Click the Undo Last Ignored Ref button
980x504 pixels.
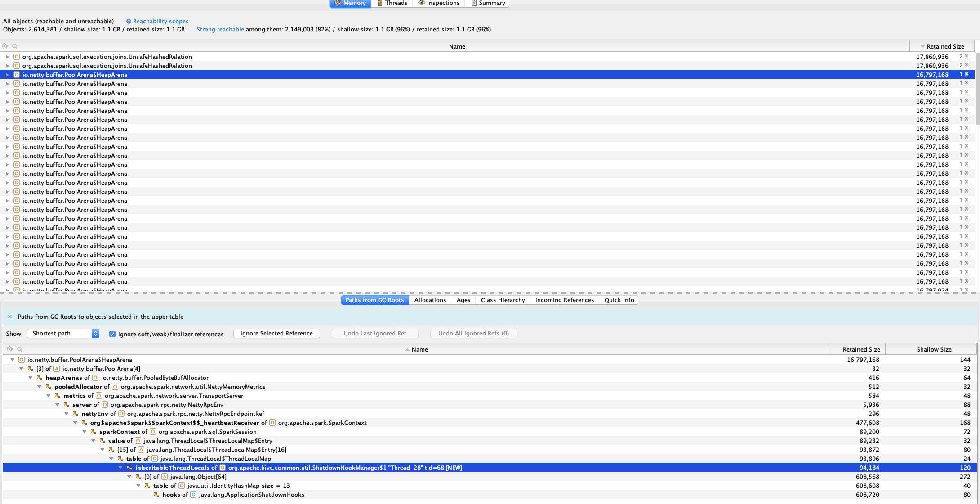[375, 333]
